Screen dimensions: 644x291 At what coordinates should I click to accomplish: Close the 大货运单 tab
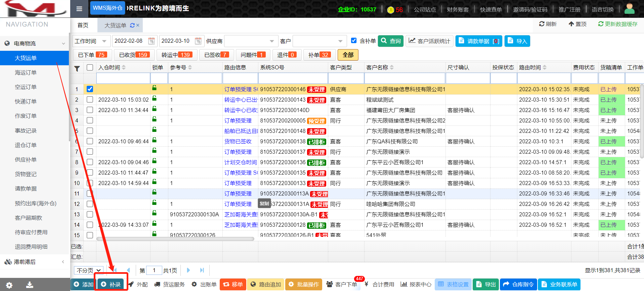[138, 25]
